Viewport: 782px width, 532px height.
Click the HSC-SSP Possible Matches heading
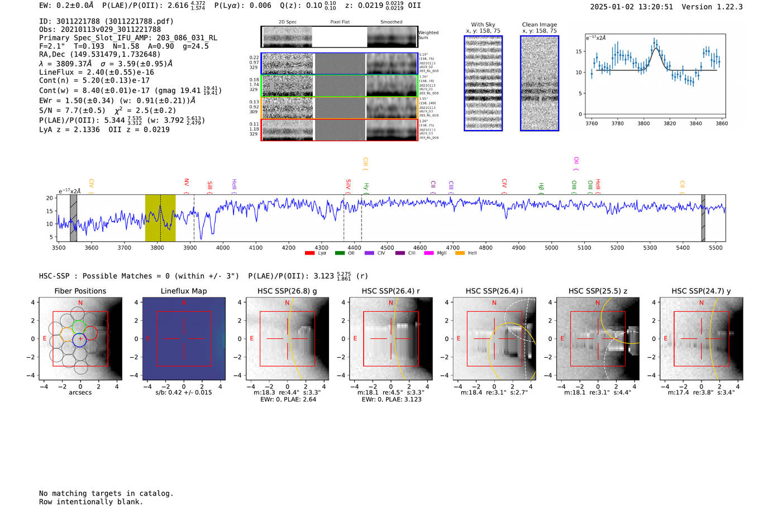139,276
